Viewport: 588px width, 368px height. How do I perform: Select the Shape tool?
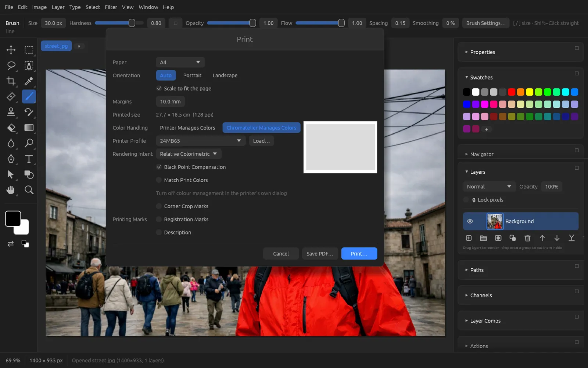click(29, 174)
